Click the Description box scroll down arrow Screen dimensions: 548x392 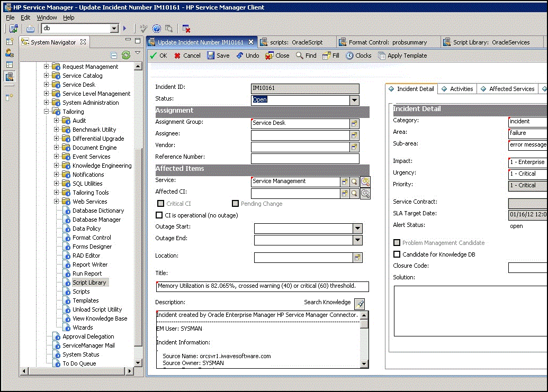(x=364, y=364)
